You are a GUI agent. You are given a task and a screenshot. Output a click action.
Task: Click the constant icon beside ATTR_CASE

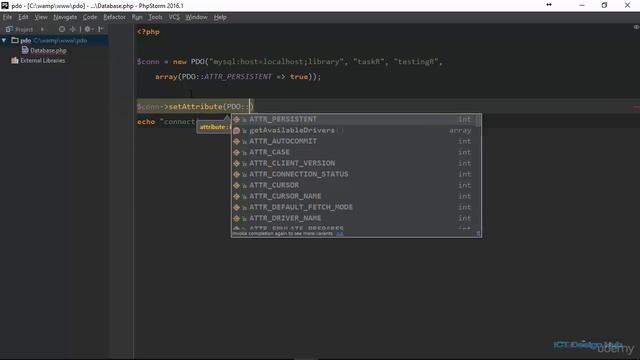(x=236, y=152)
